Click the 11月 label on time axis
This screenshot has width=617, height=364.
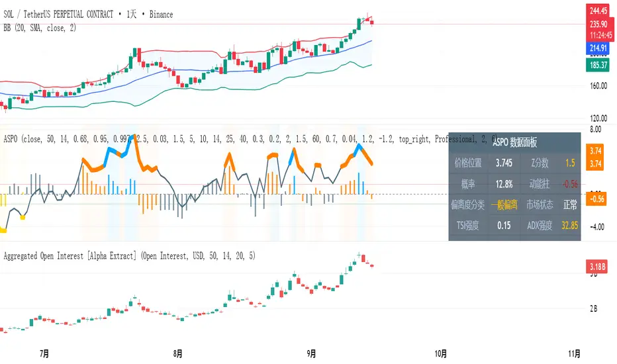(x=574, y=354)
